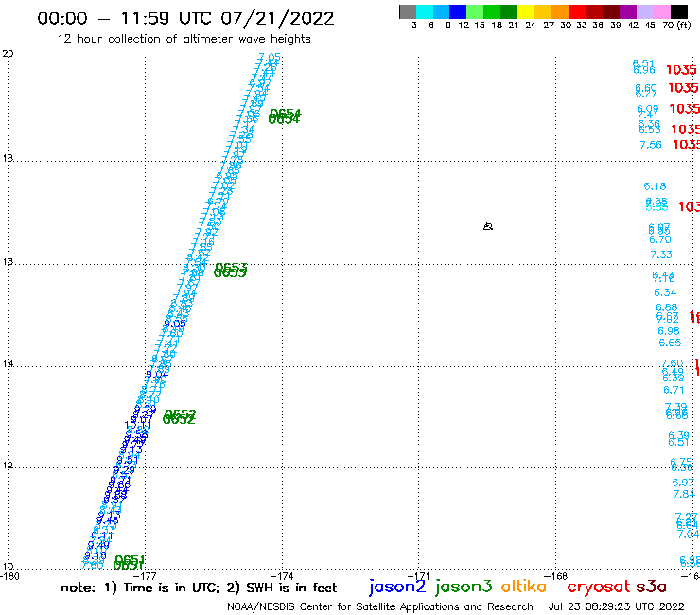Click the s3a satellite legend label
The width and height of the screenshot is (700, 615).
coord(651,587)
